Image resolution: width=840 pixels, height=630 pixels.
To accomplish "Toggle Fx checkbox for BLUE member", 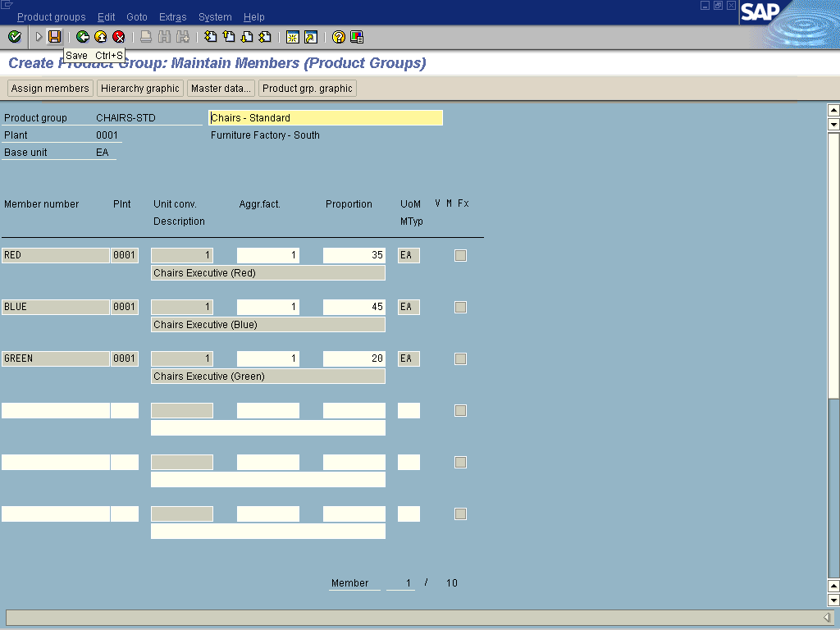I will tap(460, 307).
